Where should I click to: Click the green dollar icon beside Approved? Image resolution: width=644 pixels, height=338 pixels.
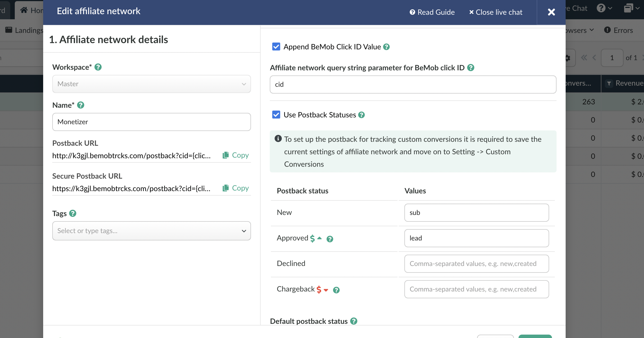312,238
